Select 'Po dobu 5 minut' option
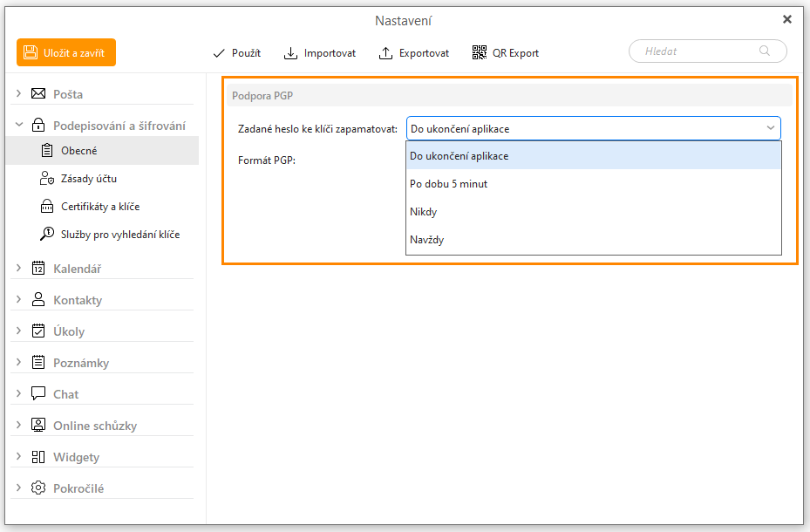This screenshot has height=532, width=810. click(448, 184)
